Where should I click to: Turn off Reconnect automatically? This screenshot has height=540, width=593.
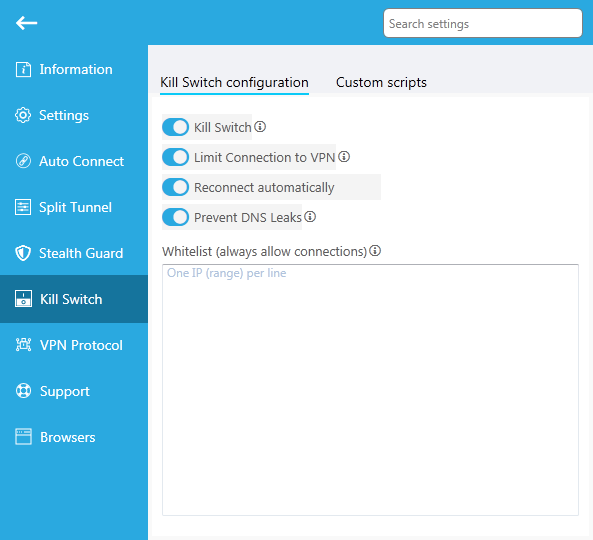tap(175, 187)
